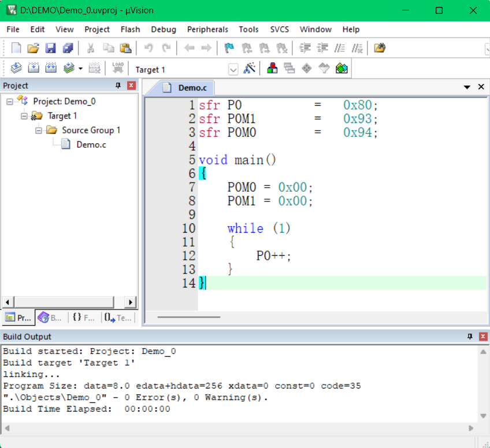Open the View menu
490x448 pixels.
pos(65,29)
